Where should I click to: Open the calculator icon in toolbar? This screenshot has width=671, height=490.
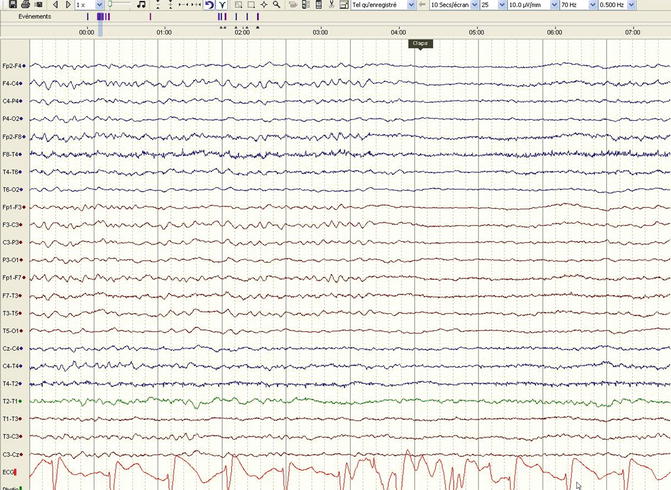[318, 5]
